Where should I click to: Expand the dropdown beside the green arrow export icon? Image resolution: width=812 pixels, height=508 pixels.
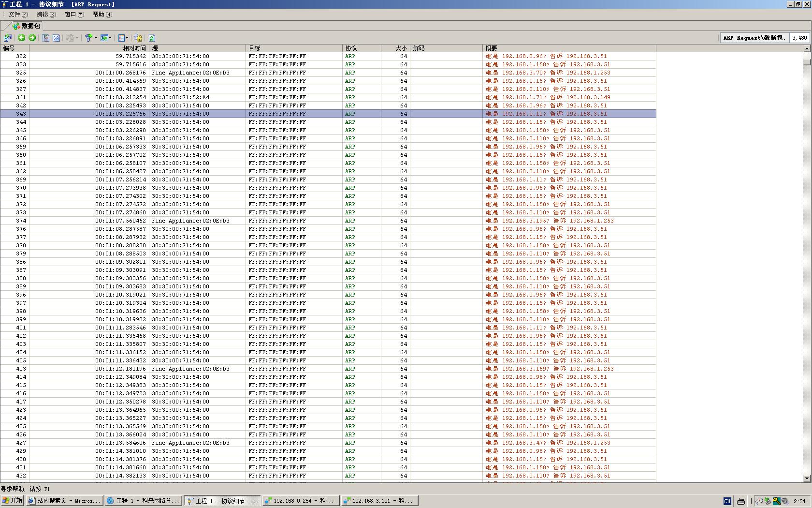110,38
